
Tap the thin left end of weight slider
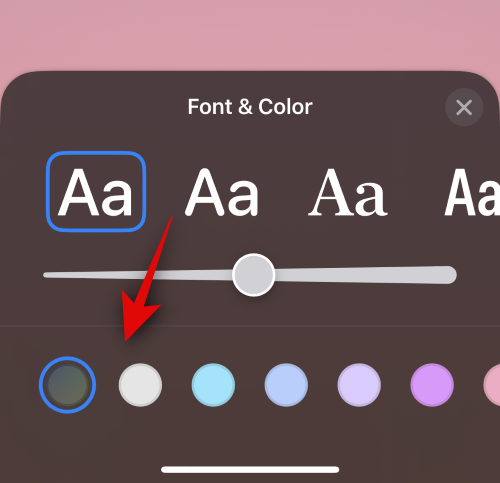tap(50, 275)
